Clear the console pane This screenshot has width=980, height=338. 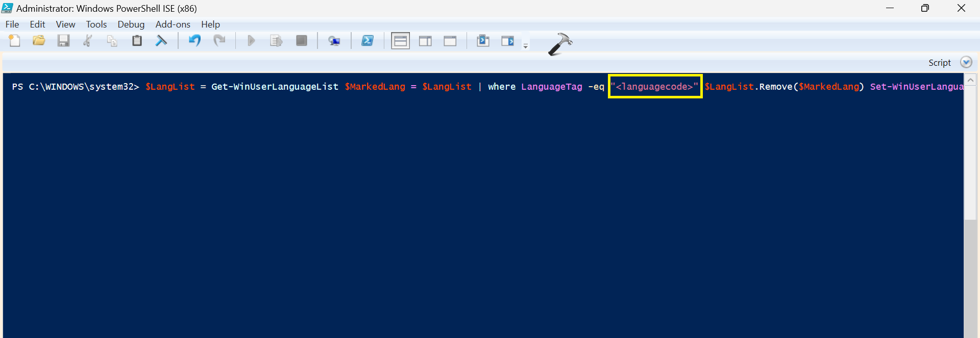click(x=161, y=41)
